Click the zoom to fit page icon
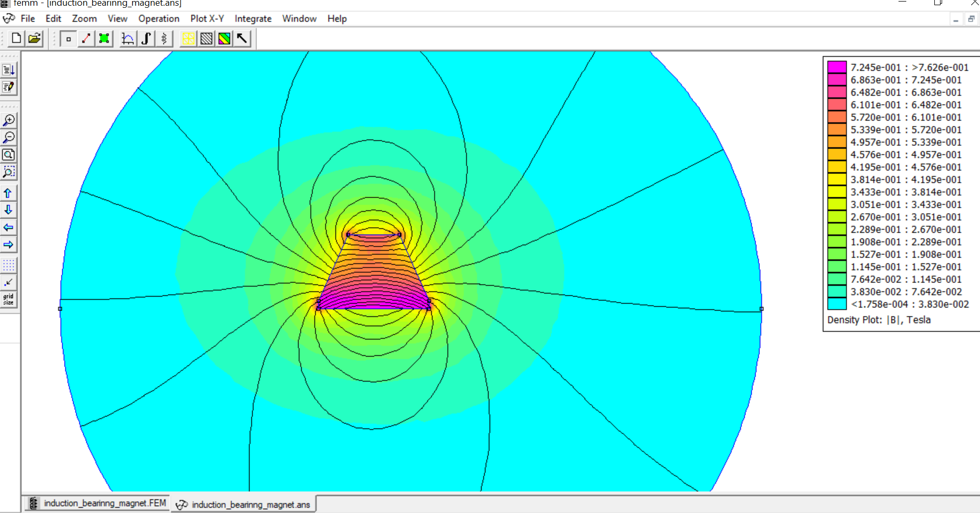 9,155
